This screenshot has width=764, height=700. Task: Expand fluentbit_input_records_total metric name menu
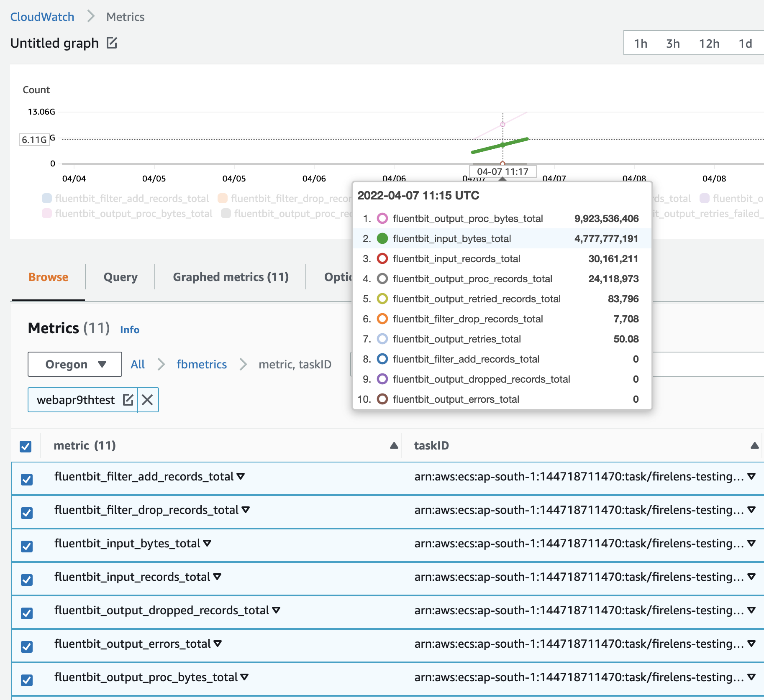217,577
